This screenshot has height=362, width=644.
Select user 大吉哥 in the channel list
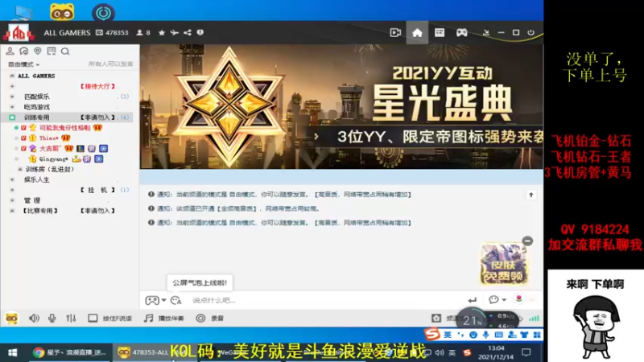click(50, 148)
